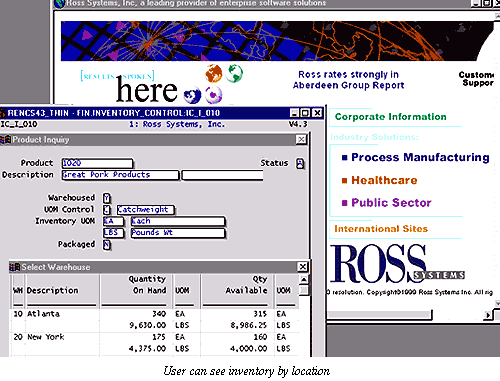Close the Select Warehouse panel
The image size is (500, 381).
tap(302, 267)
